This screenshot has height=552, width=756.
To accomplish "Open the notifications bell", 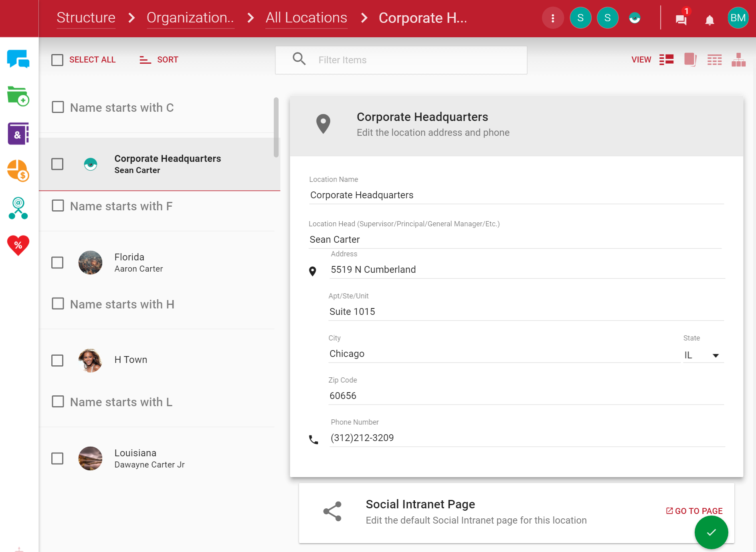I will [710, 19].
